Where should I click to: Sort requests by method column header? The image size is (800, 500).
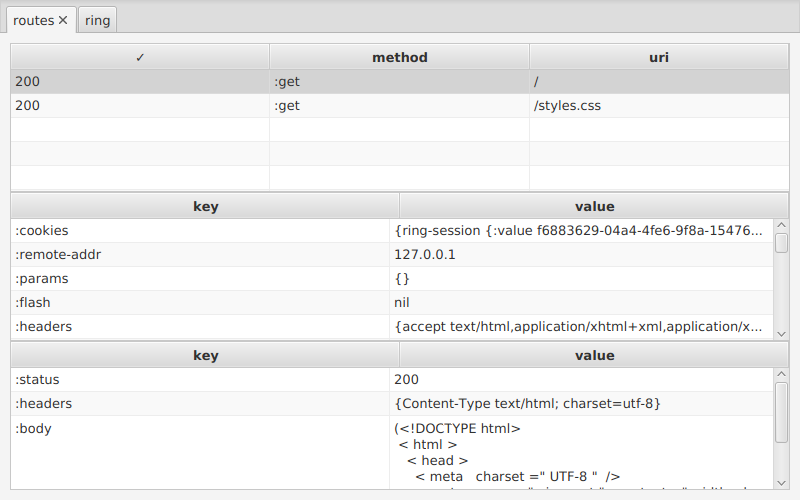(x=399, y=57)
